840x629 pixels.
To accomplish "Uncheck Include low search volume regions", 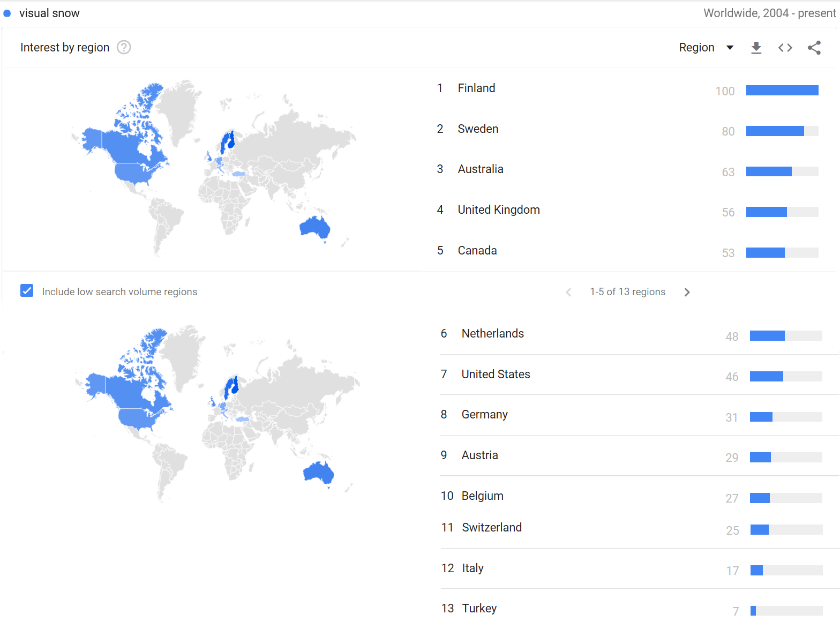I will tap(27, 290).
